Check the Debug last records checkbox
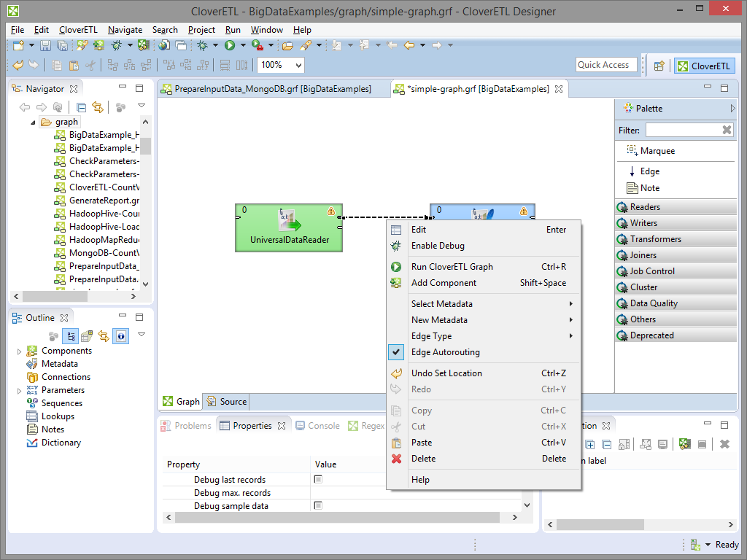Screen dimensions: 747x560 pyautogui.click(x=318, y=480)
